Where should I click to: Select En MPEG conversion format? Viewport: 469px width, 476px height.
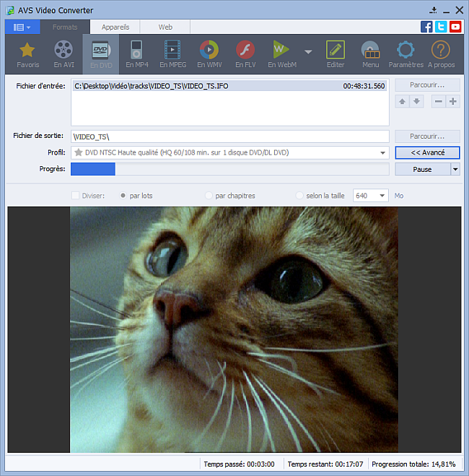click(x=172, y=53)
